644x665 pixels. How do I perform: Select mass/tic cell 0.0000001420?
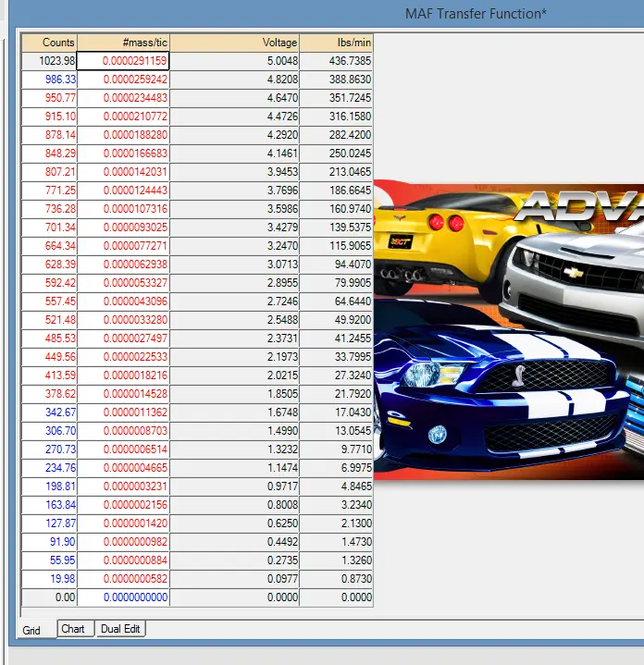pyautogui.click(x=123, y=524)
